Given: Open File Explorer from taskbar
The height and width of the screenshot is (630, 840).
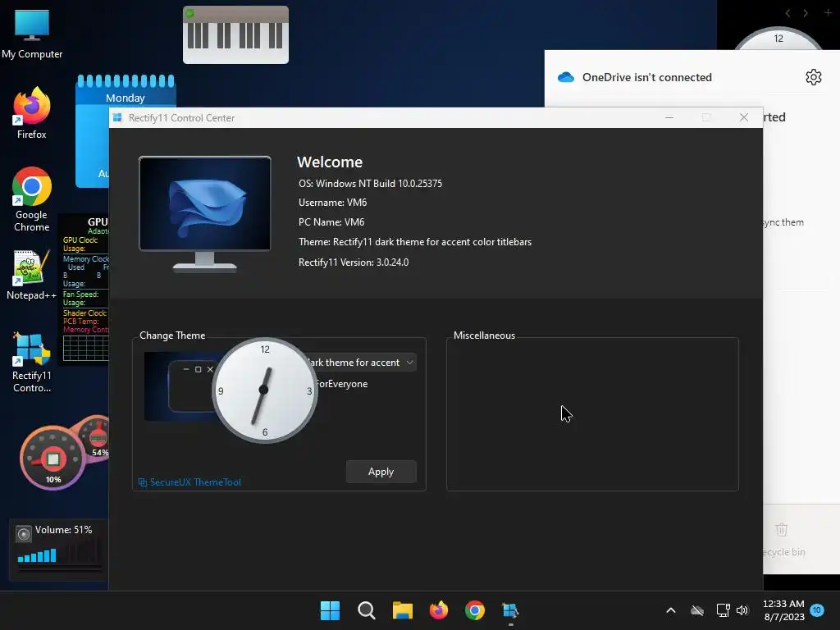Looking at the screenshot, I should [402, 610].
